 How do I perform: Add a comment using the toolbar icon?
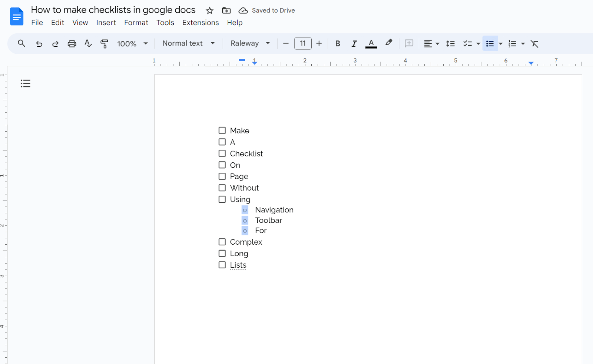coord(408,43)
